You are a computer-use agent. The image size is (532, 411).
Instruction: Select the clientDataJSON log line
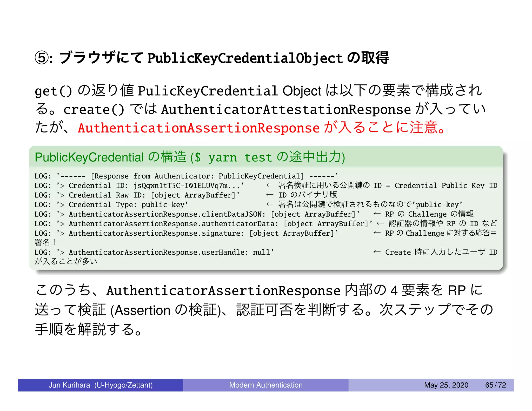pyautogui.click(x=197, y=214)
